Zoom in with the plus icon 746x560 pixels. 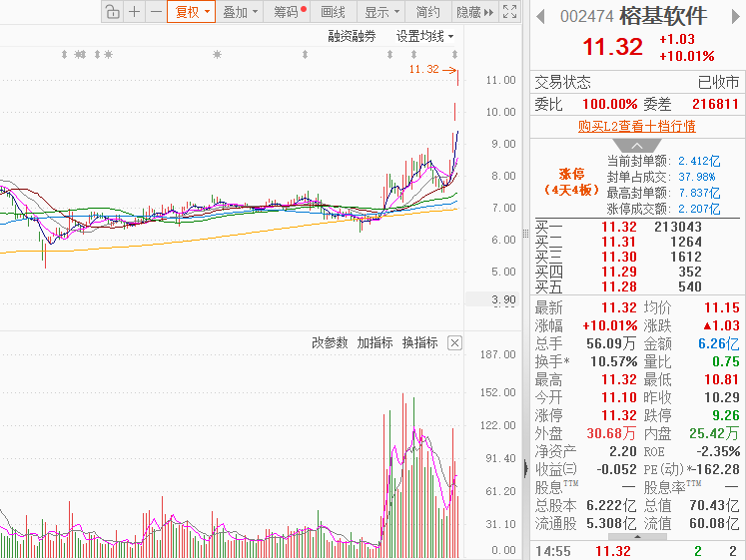pos(134,11)
